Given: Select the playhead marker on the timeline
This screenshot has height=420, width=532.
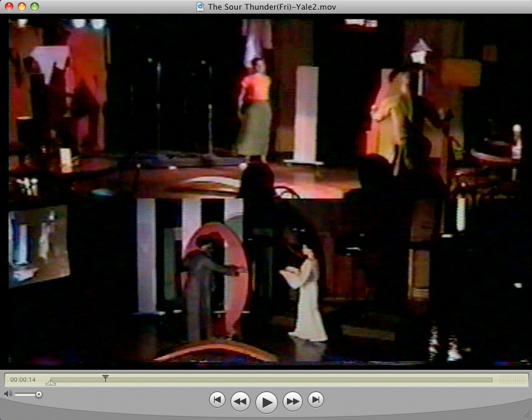Looking at the screenshot, I should (105, 378).
